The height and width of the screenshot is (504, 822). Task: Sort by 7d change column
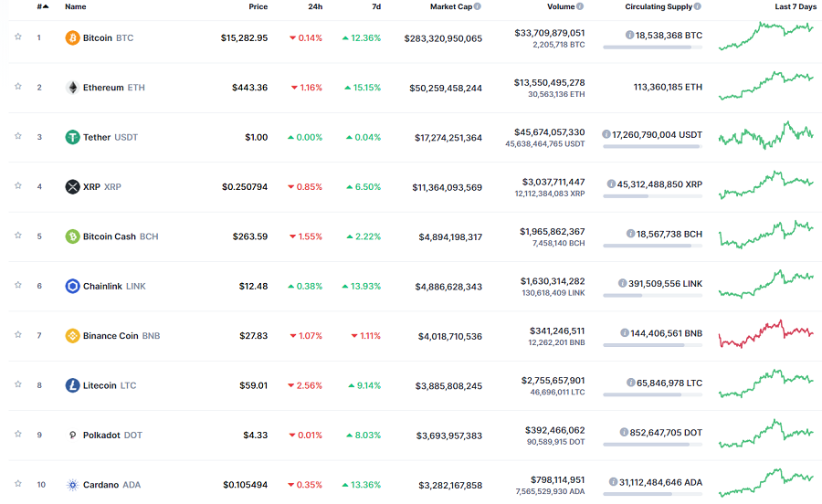[x=376, y=6]
